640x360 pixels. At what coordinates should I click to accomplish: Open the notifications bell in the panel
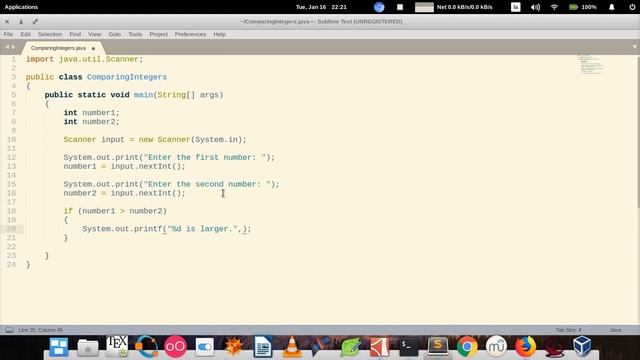click(611, 7)
